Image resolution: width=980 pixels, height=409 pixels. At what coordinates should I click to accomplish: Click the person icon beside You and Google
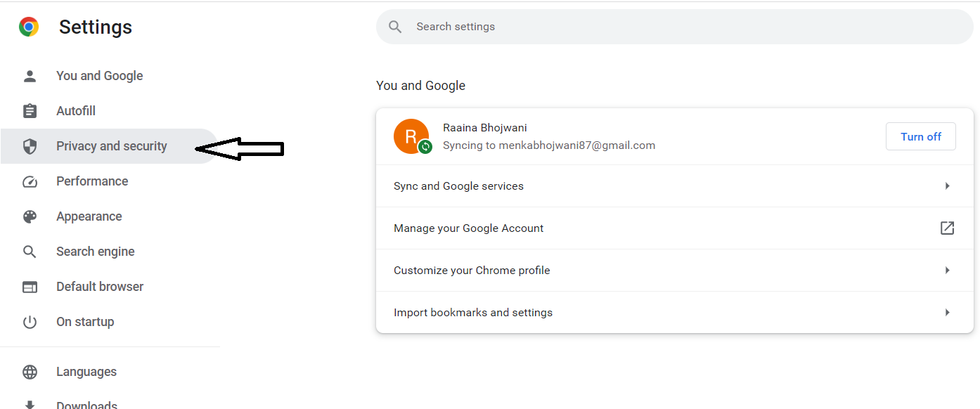point(30,76)
